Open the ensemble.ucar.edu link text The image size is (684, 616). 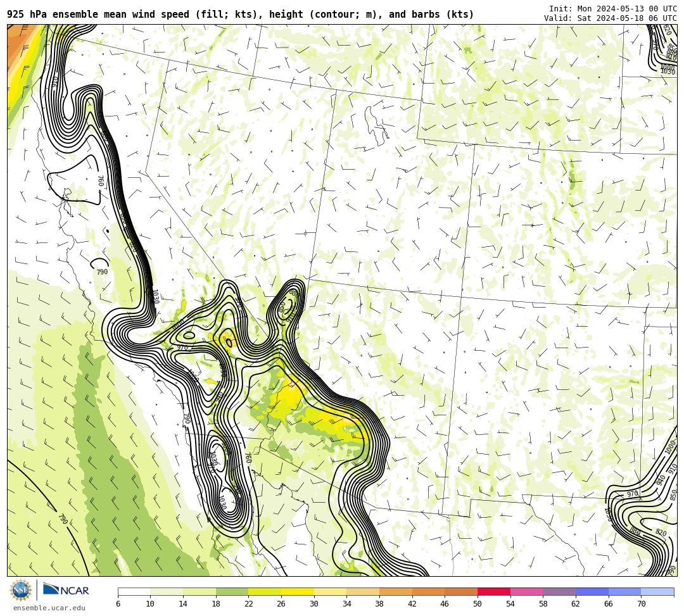(x=49, y=608)
